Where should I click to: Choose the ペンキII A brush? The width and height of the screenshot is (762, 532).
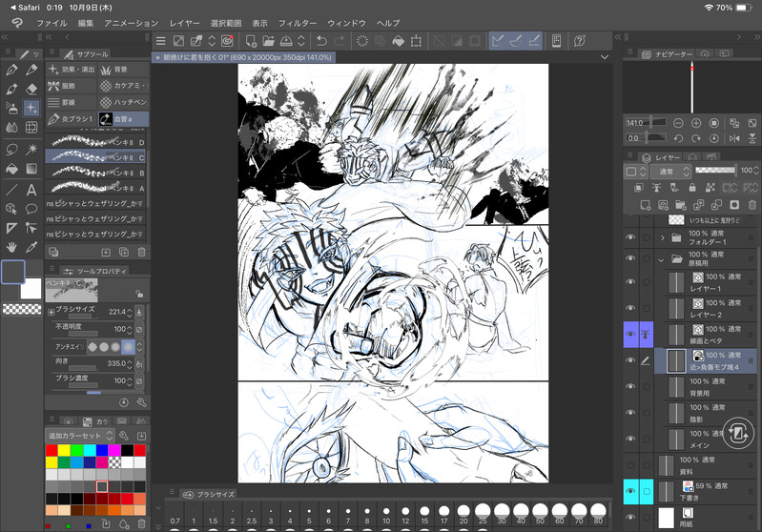pos(95,188)
